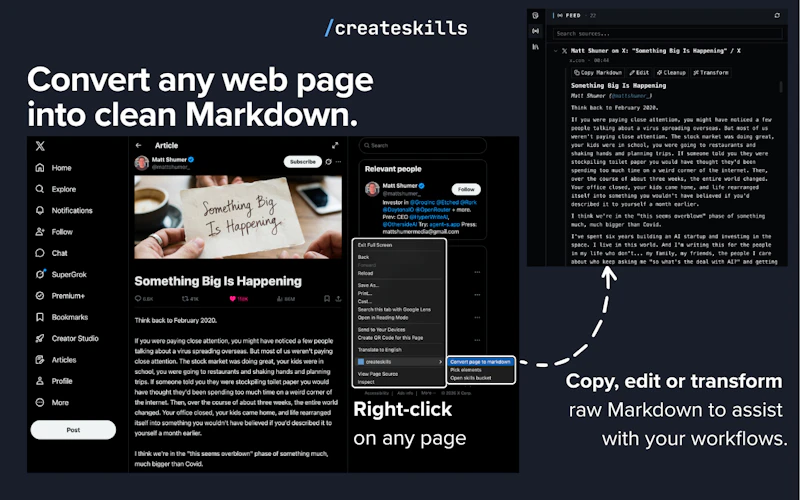Click Subscribe button on the article

pos(303,162)
